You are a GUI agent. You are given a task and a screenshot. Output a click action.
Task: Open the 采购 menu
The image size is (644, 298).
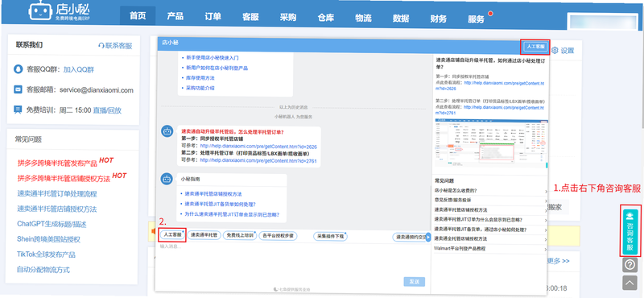(x=288, y=17)
